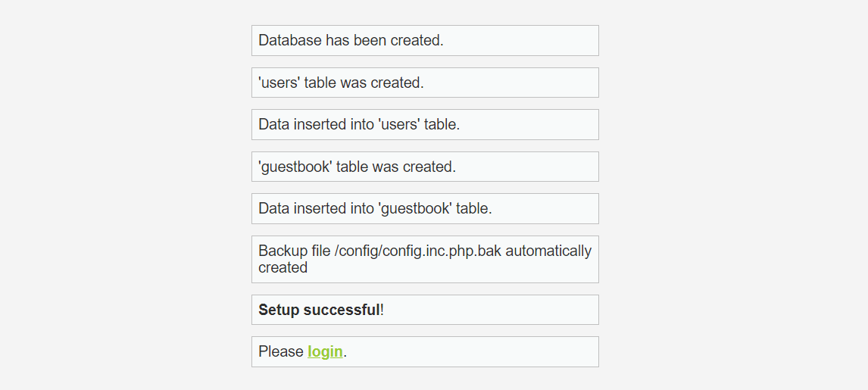The width and height of the screenshot is (868, 390).
Task: Click the "'users' table was created." message
Action: pos(341,83)
